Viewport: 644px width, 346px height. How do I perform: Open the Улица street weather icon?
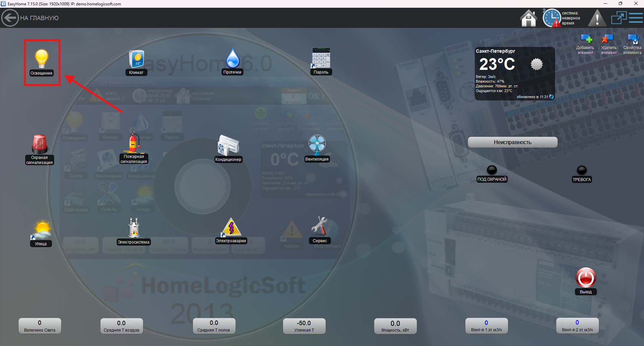click(41, 230)
